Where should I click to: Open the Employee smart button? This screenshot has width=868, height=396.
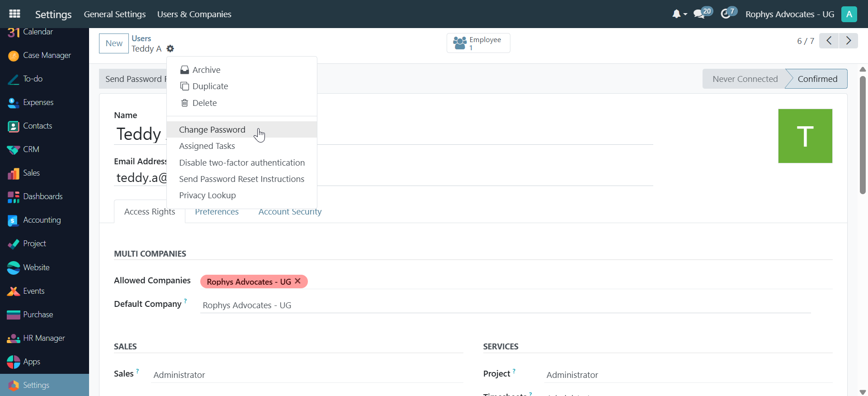pyautogui.click(x=478, y=43)
